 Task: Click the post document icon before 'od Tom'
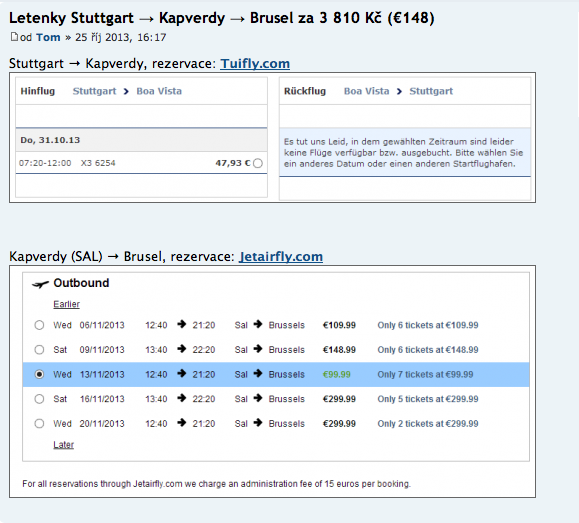point(14,37)
